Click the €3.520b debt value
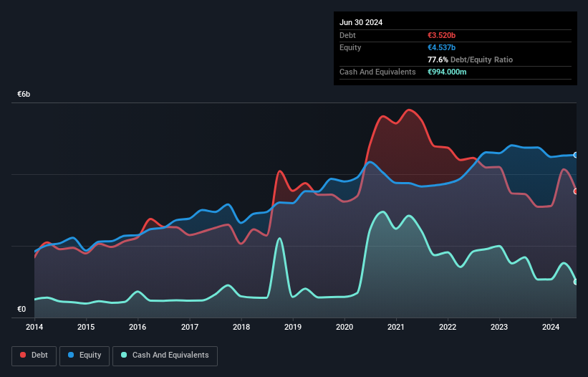The width and height of the screenshot is (588, 377). (441, 35)
